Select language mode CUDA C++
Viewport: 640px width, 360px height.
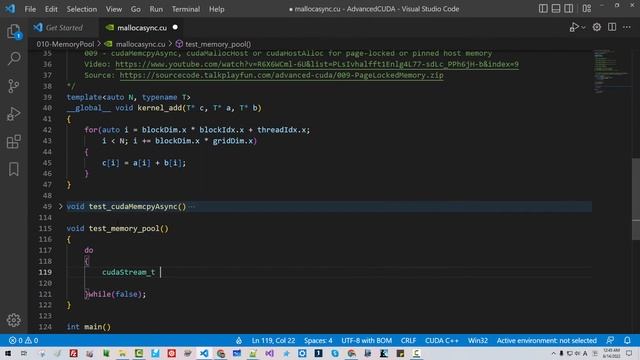coord(442,340)
